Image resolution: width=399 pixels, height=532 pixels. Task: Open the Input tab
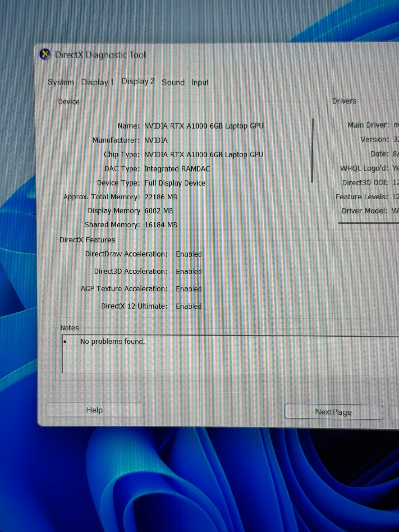coord(200,83)
